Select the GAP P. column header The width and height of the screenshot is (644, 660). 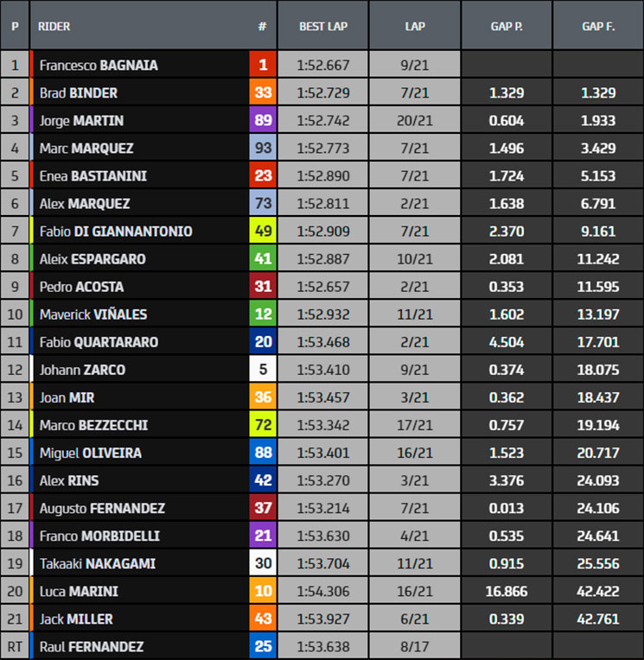(507, 27)
